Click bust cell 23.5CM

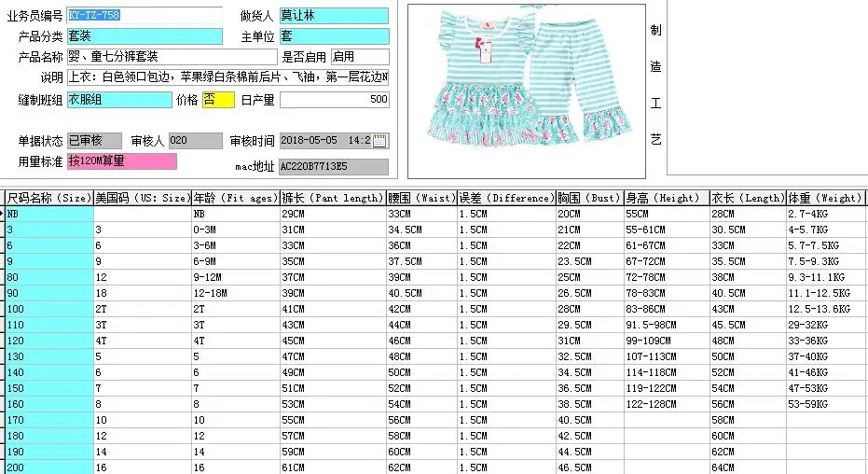click(x=589, y=261)
